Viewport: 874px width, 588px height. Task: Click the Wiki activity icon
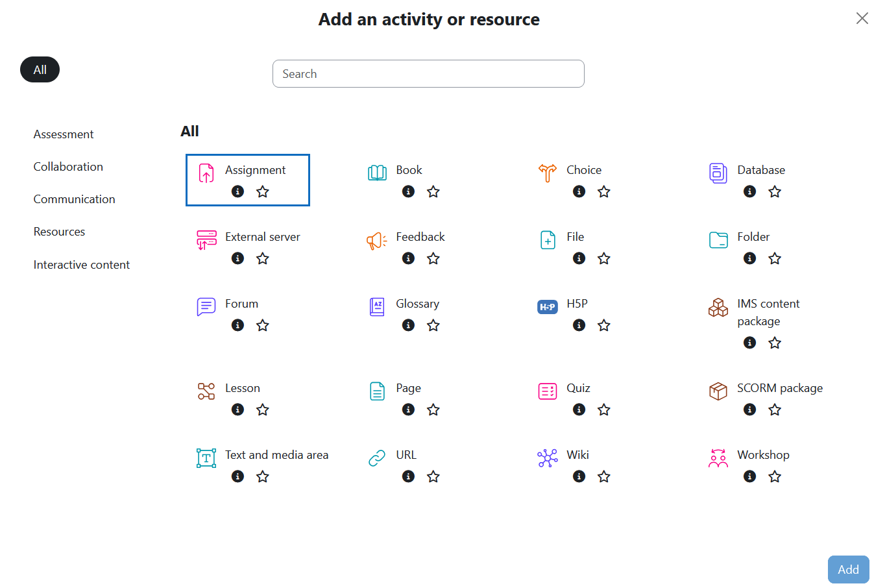click(x=548, y=458)
